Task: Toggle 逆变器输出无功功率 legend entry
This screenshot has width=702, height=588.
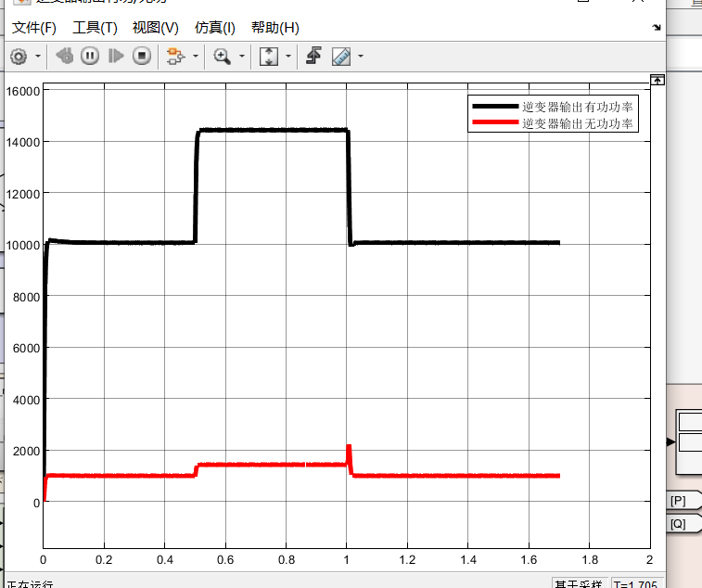Action: [x=577, y=123]
